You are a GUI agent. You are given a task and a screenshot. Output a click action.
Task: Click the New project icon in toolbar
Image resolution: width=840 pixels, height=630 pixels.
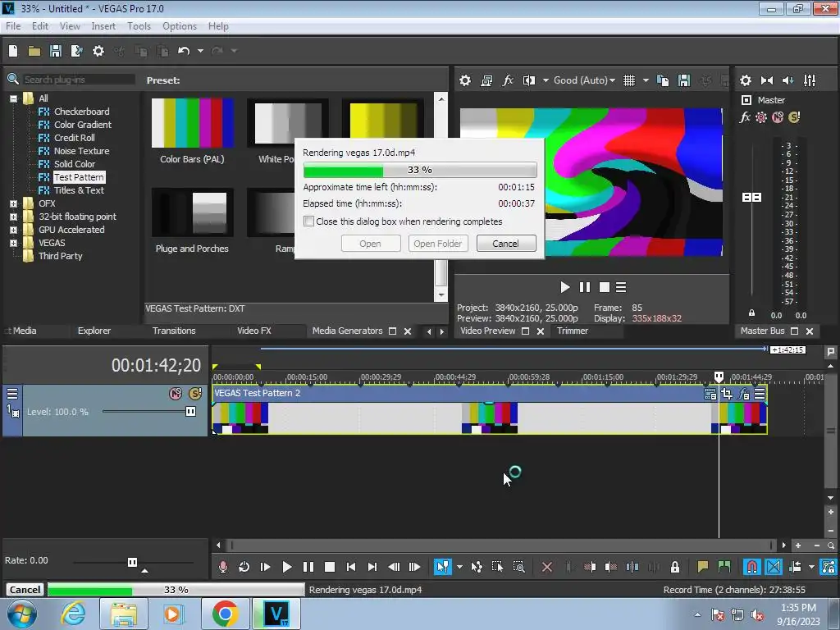(x=13, y=51)
